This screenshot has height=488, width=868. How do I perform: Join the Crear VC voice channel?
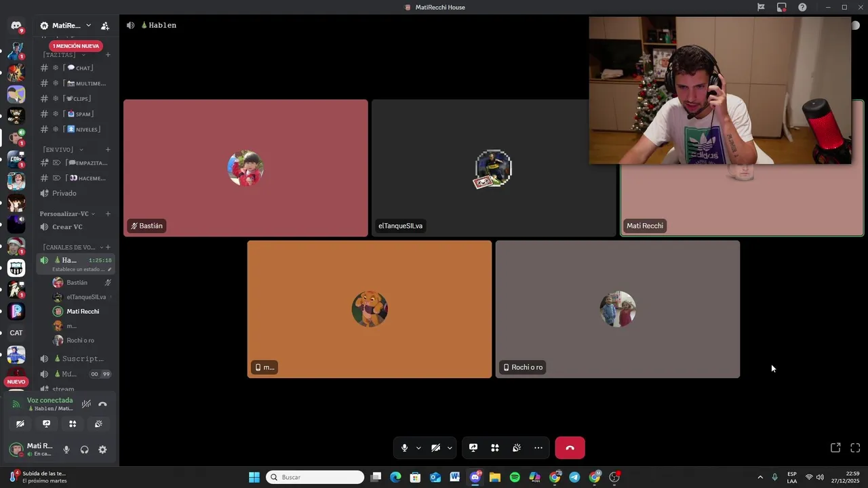pyautogui.click(x=75, y=227)
